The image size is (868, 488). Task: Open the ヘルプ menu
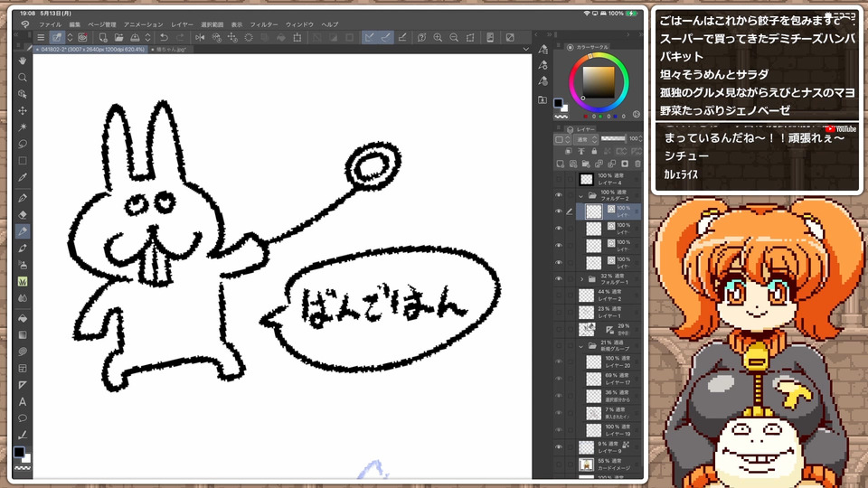point(330,24)
